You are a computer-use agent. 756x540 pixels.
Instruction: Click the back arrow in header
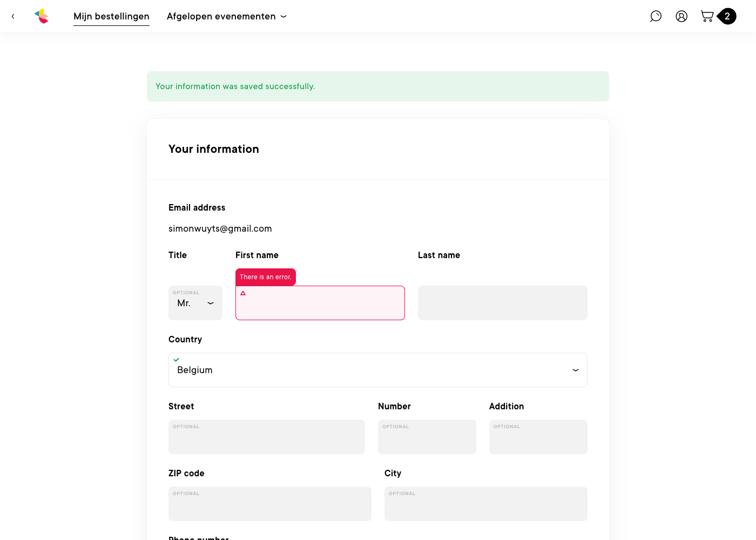(13, 16)
